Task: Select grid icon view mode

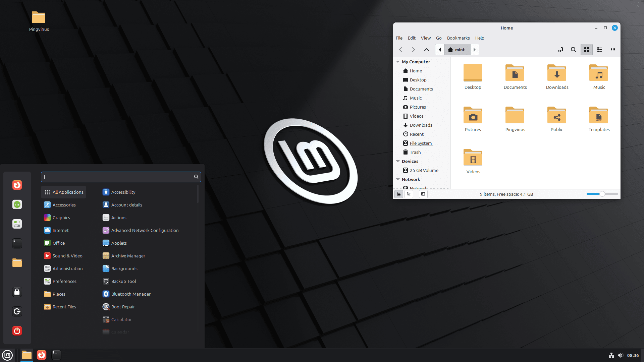Action: coord(586,50)
